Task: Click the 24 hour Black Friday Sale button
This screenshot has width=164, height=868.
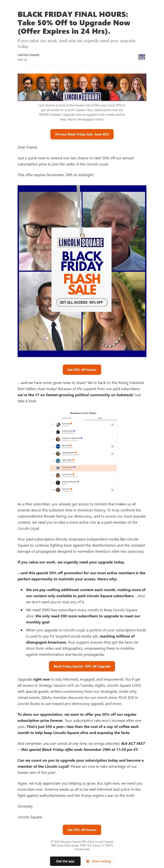Action: tap(82, 134)
